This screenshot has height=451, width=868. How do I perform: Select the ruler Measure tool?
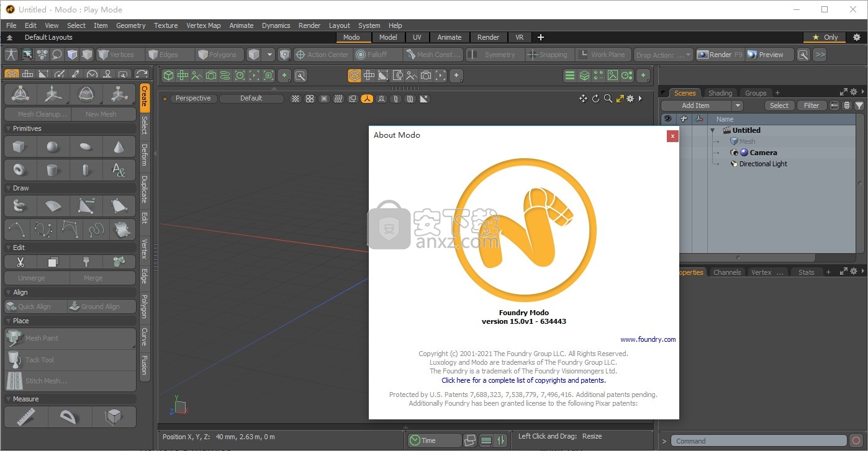pyautogui.click(x=26, y=417)
